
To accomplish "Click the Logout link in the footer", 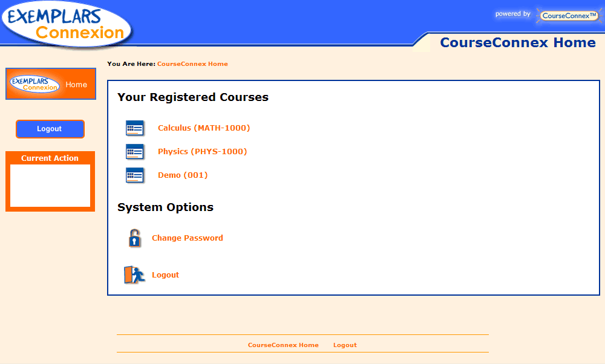I will tap(345, 345).
